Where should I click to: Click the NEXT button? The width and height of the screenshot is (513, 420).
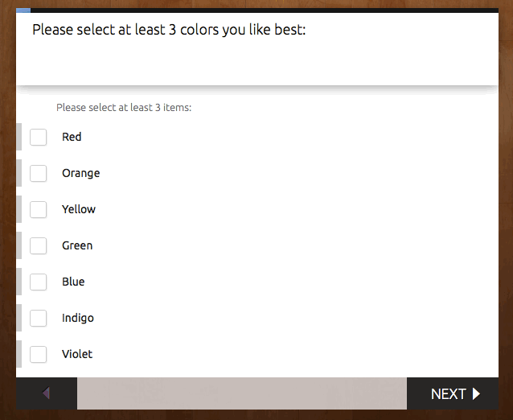tap(454, 393)
